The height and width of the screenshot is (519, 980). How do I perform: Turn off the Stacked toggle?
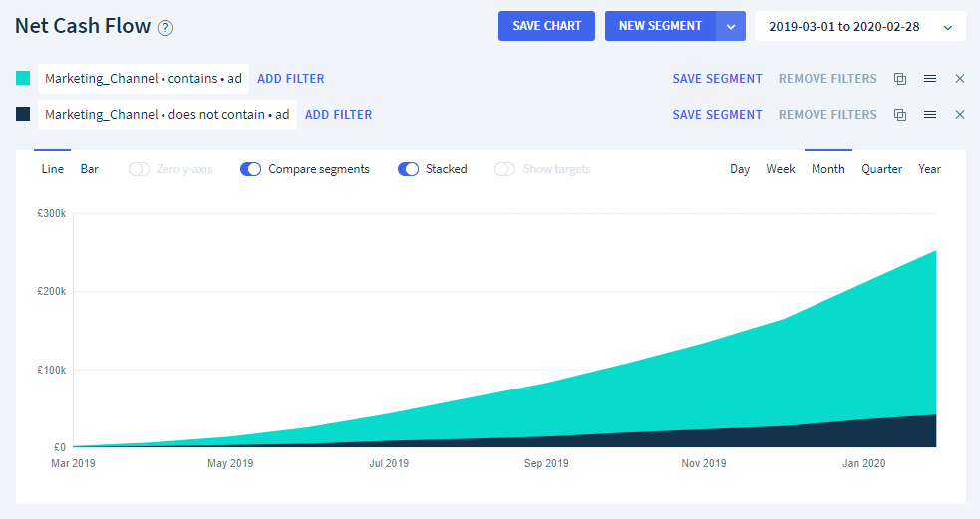coord(408,169)
